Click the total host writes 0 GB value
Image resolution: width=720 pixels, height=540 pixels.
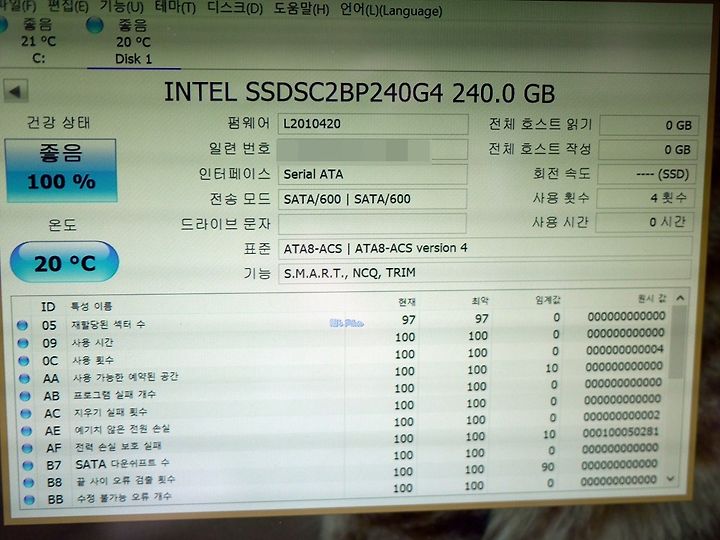tap(648, 150)
